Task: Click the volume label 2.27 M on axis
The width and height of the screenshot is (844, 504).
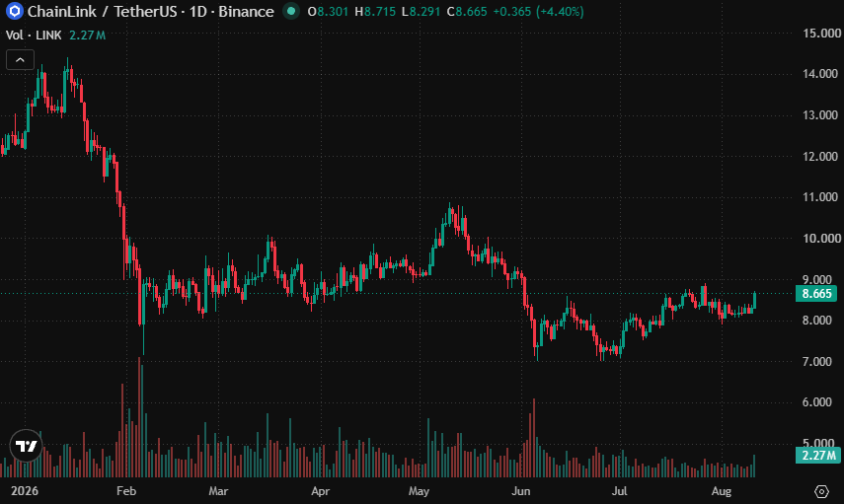Action: 818,456
